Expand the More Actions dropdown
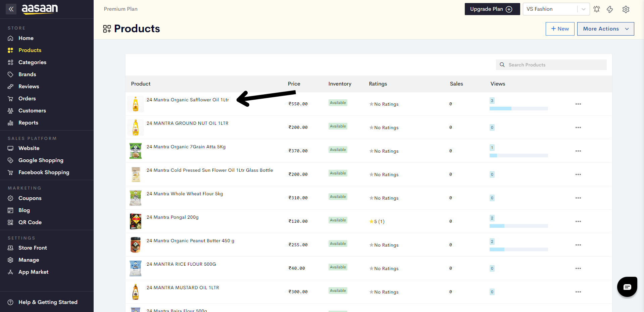 click(x=605, y=29)
